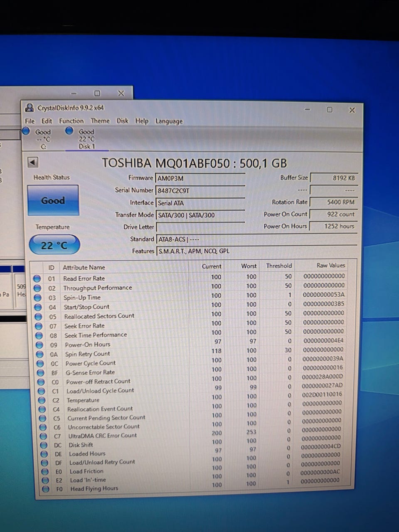Click the Serial Number field 8487C2C9T
Screen dimensions: 399x532
coord(200,191)
